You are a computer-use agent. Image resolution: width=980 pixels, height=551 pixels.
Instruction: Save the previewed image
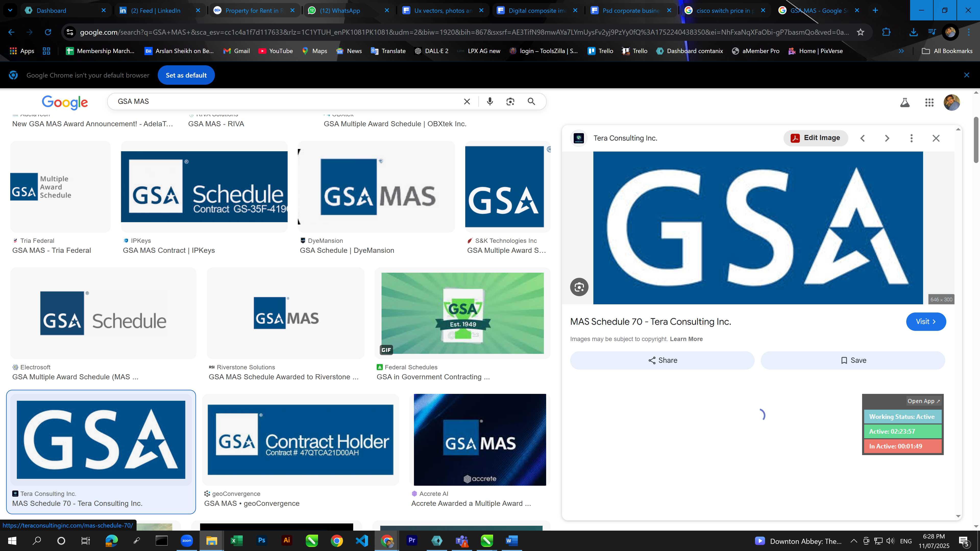[853, 360]
